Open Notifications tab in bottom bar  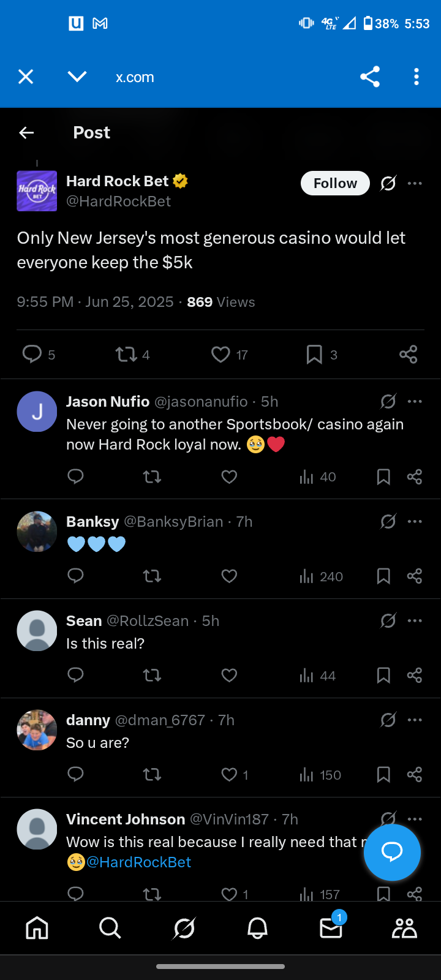tap(257, 929)
